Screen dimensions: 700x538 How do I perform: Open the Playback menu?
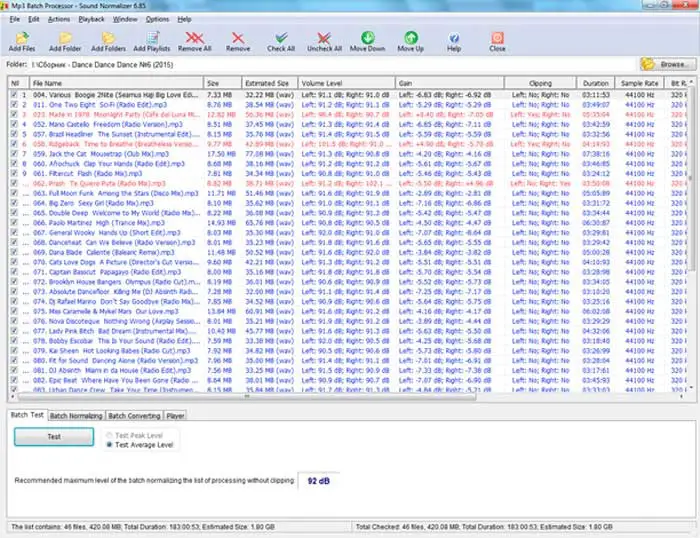click(91, 19)
